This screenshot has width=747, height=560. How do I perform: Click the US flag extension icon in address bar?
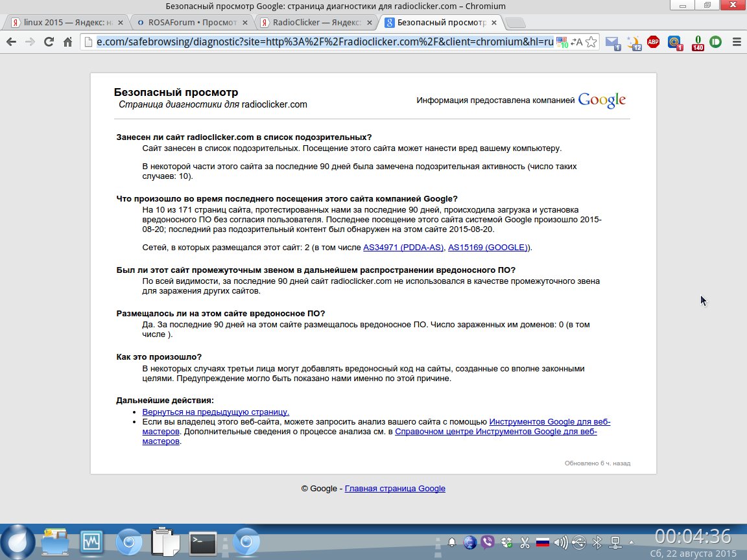pos(562,42)
